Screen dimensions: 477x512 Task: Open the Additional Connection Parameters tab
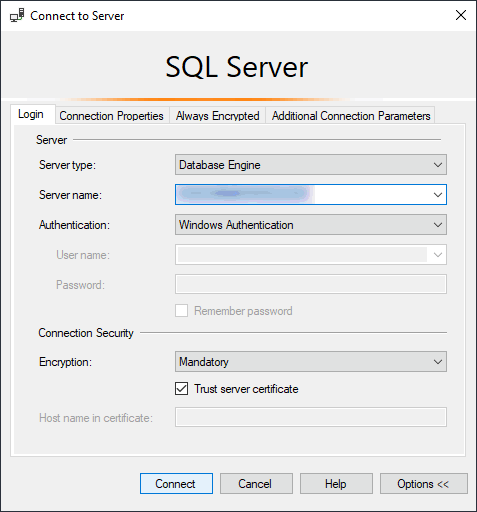[x=351, y=116]
